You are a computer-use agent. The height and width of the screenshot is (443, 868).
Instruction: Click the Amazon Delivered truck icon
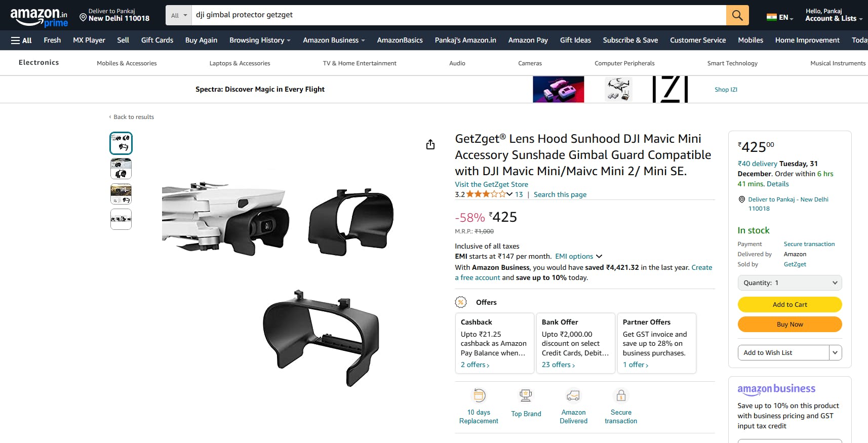[573, 395]
